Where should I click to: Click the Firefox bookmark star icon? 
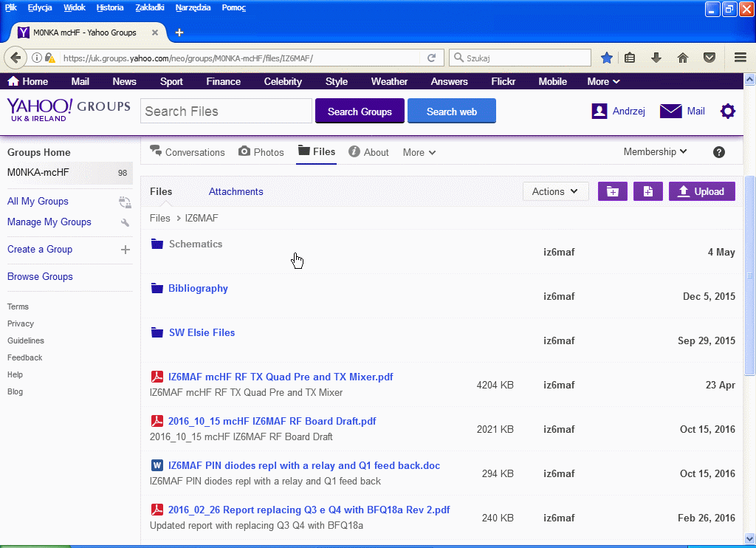(x=607, y=58)
